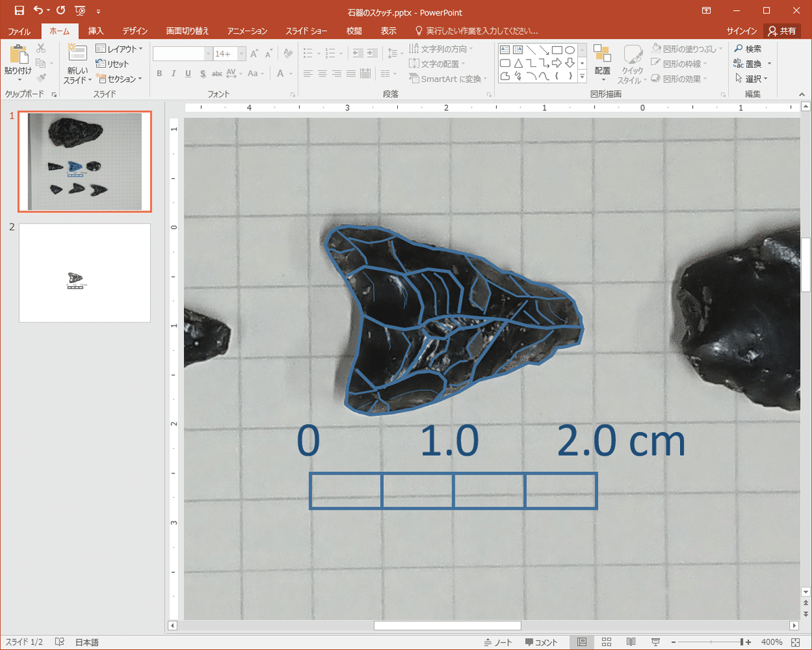This screenshot has height=650, width=812.
Task: Select the triangle shape in shapes gallery
Action: click(518, 63)
